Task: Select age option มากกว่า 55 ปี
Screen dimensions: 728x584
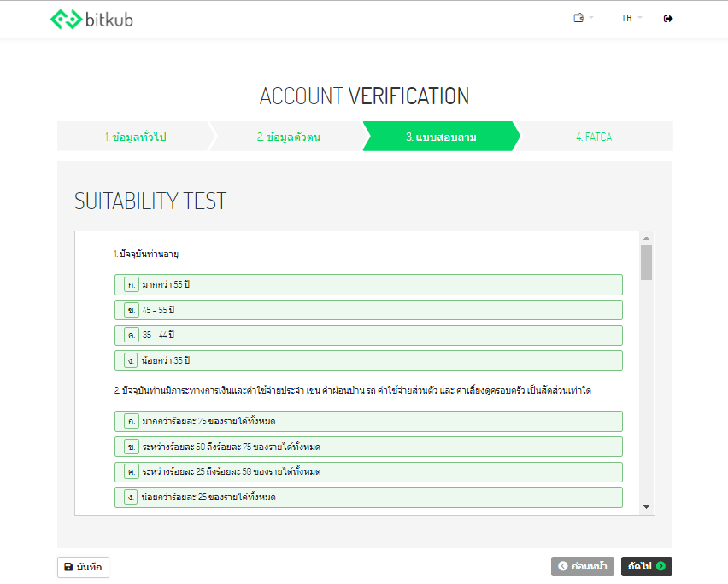Action: [x=368, y=284]
